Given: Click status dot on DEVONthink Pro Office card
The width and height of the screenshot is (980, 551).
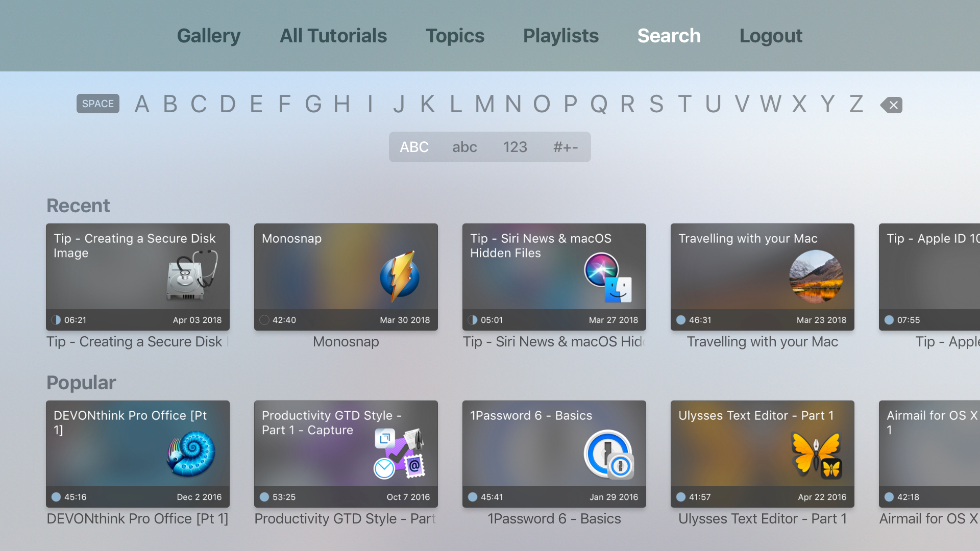Looking at the screenshot, I should coord(56,497).
